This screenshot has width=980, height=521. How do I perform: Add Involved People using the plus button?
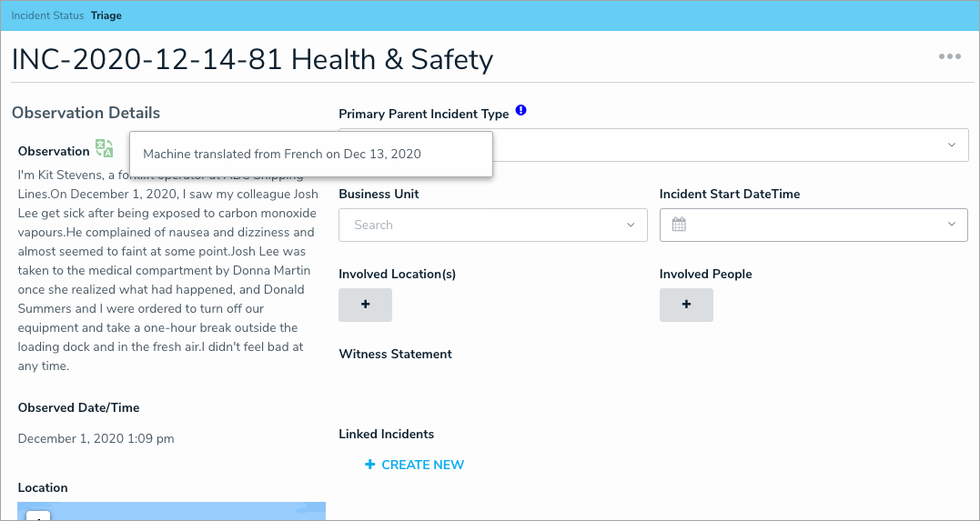(686, 305)
